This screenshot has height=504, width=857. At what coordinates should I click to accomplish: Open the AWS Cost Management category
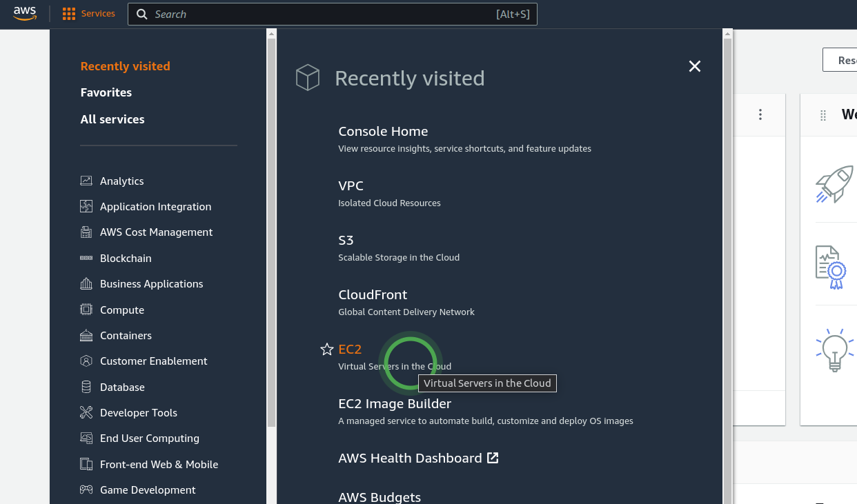pyautogui.click(x=156, y=232)
